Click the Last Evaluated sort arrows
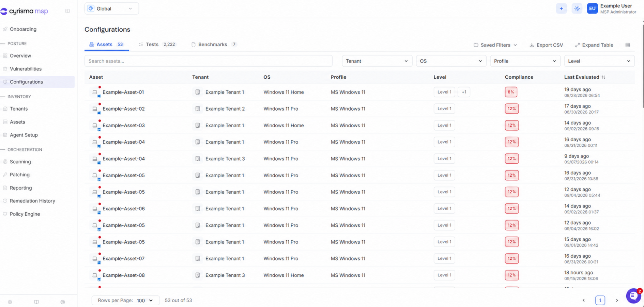 (x=603, y=77)
